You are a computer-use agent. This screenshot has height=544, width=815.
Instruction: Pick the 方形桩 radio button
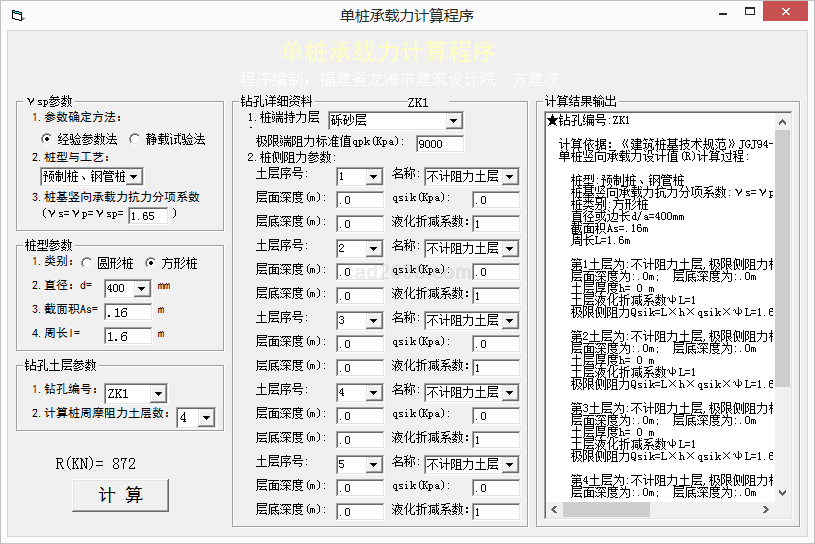(x=152, y=263)
